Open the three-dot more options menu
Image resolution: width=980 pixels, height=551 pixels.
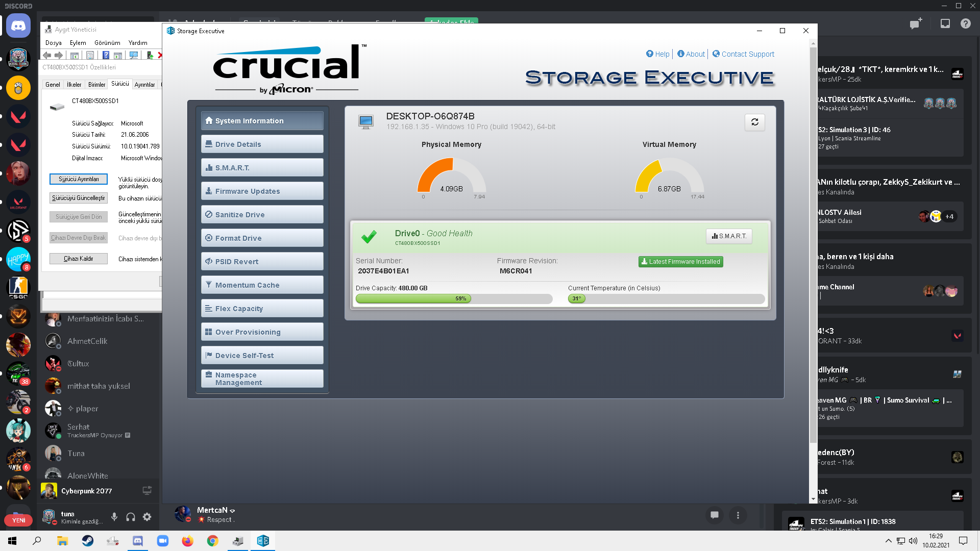tap(738, 515)
